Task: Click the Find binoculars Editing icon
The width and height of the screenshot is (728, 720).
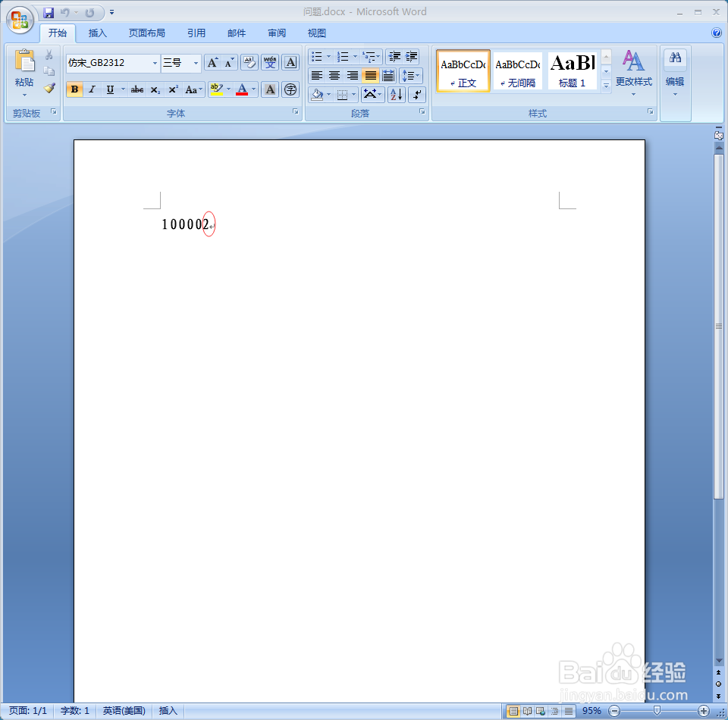Action: click(675, 58)
